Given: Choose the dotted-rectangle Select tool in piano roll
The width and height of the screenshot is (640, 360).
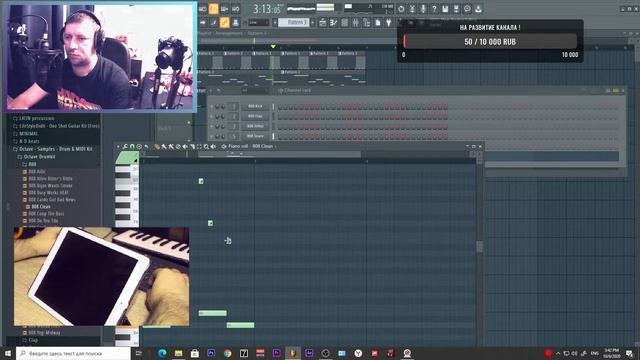Looking at the screenshot, I should 199,146.
